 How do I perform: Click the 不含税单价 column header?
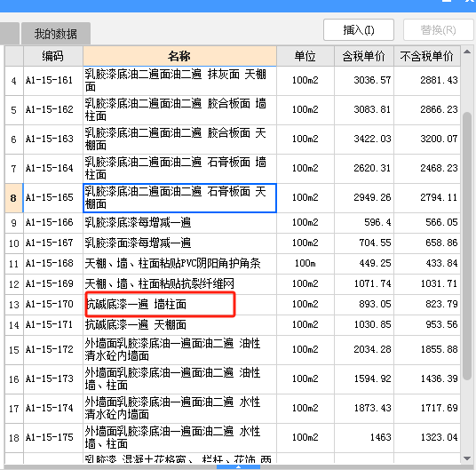click(x=427, y=56)
